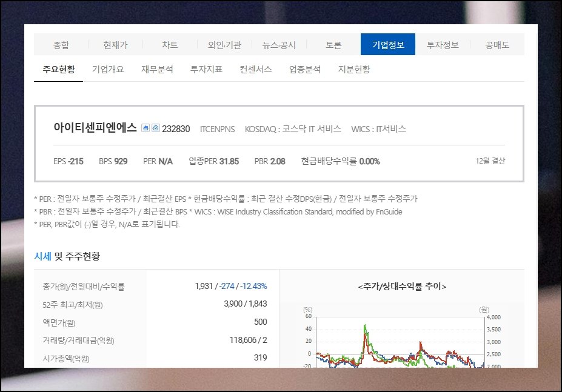
Task: Click the PER footnote explanation line
Action: pyautogui.click(x=226, y=199)
